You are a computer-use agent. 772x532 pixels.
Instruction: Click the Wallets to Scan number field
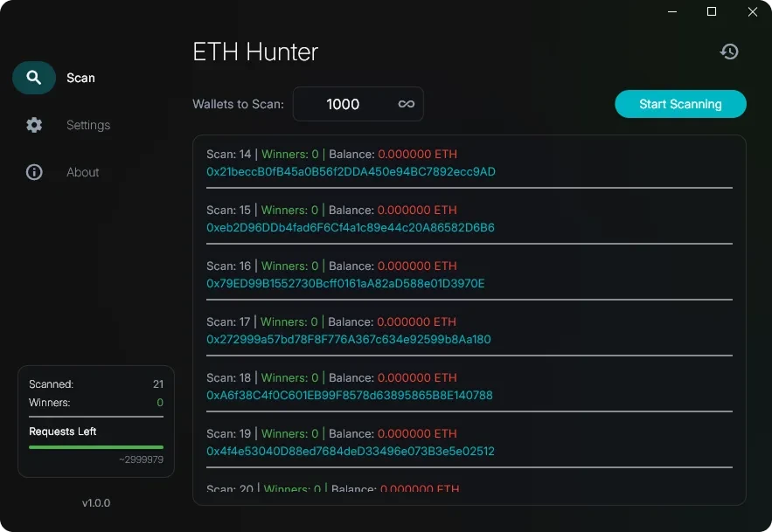[343, 104]
